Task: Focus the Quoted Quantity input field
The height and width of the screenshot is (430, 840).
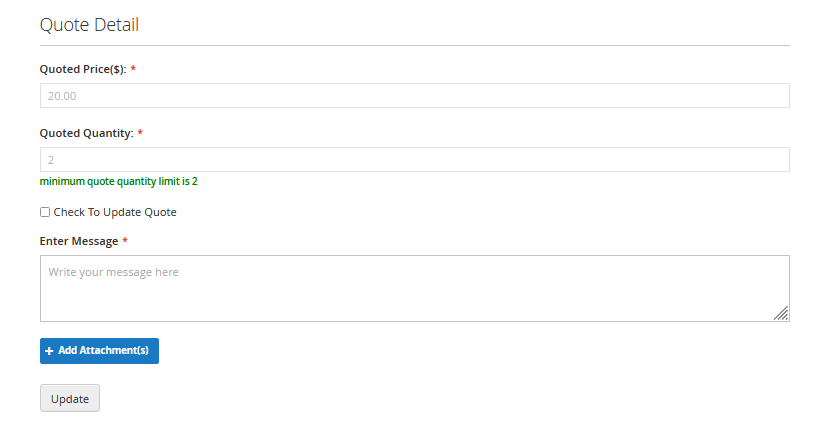Action: (x=414, y=160)
